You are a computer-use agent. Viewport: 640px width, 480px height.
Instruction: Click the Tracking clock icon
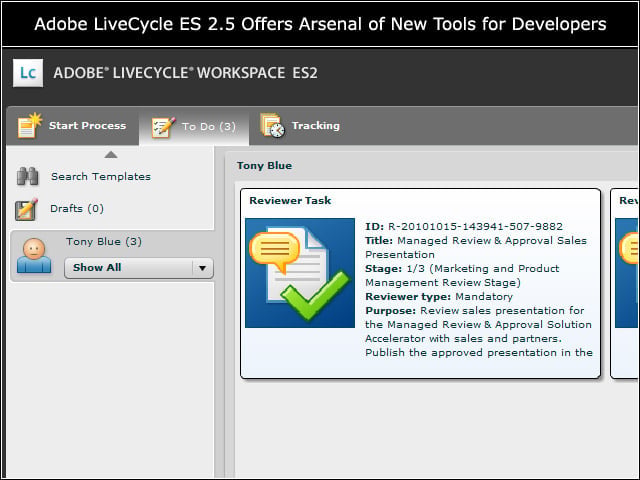273,125
